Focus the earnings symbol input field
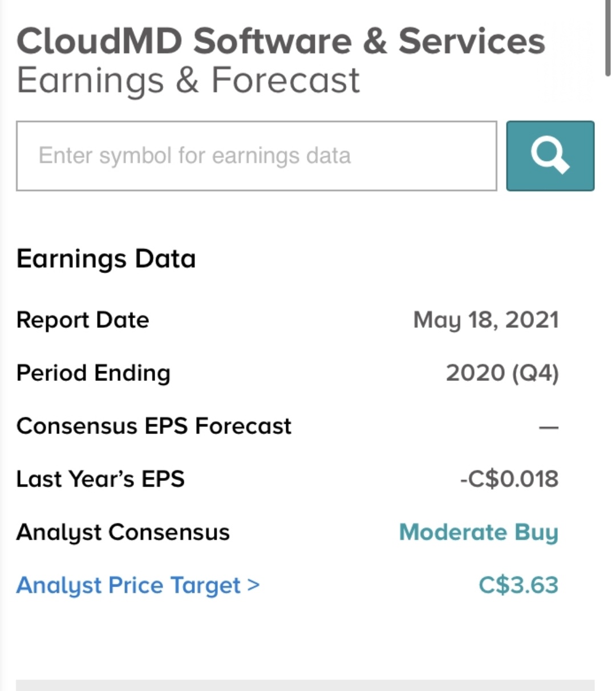 click(256, 156)
